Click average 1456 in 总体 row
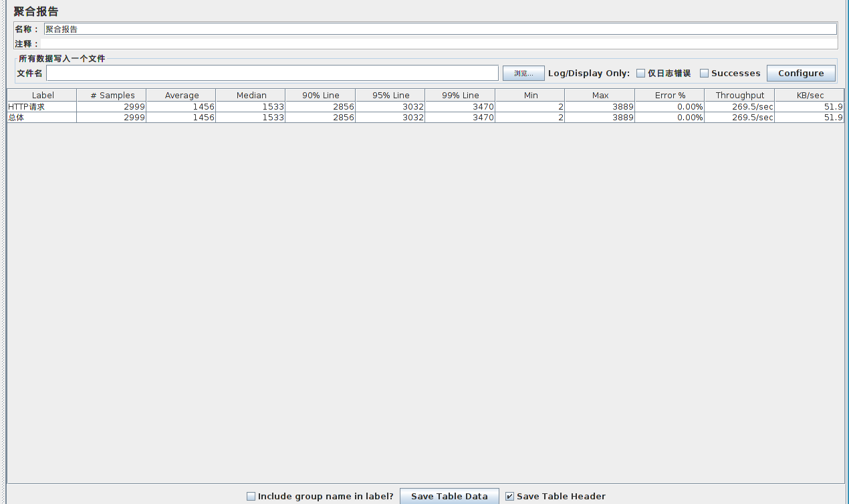Screen dimensions: 849x504 point(181,117)
